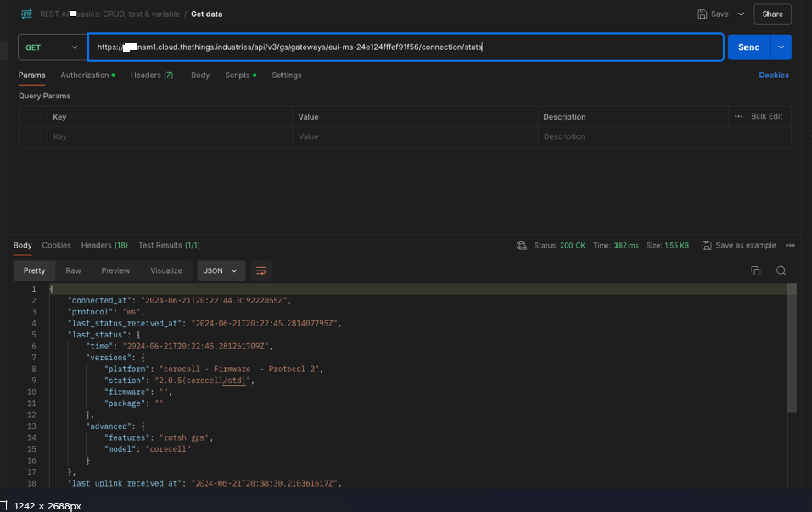Viewport: 812px width, 512px height.
Task: Click the Status 200 OK indicator
Action: click(x=560, y=245)
